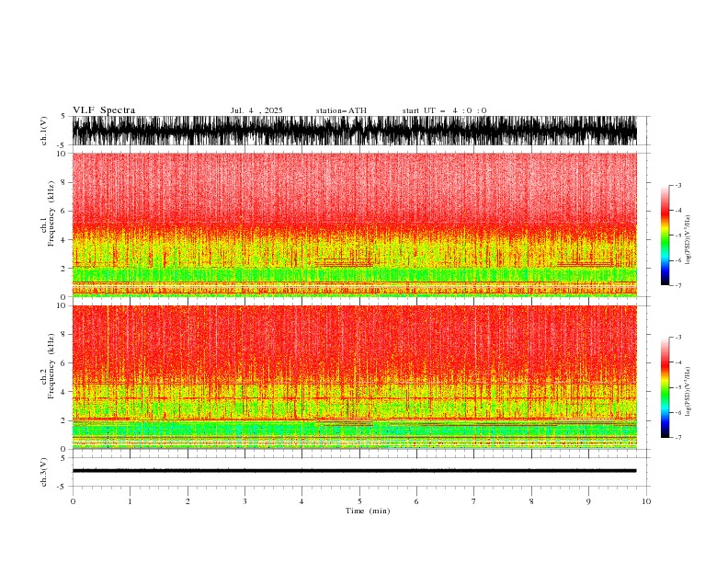Click the time-axis tick label "1"
728x563 pixels.
pos(130,501)
